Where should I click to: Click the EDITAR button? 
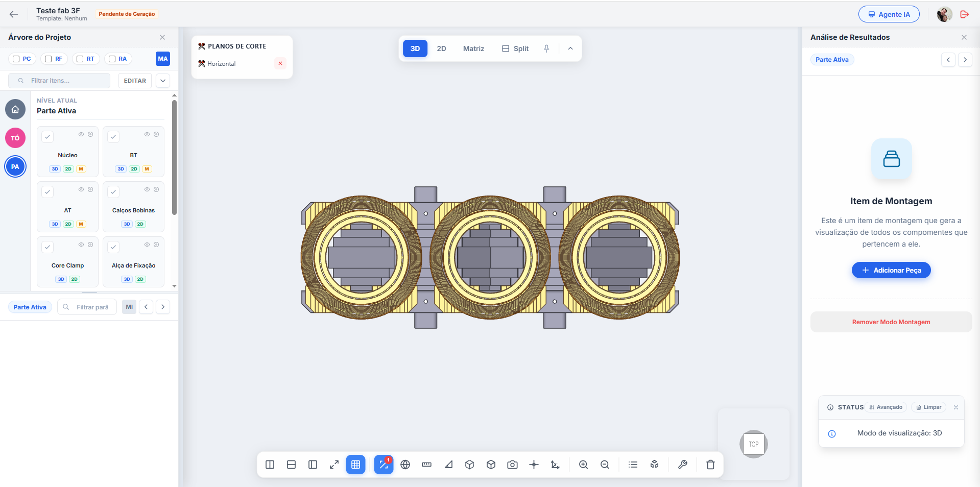135,81
